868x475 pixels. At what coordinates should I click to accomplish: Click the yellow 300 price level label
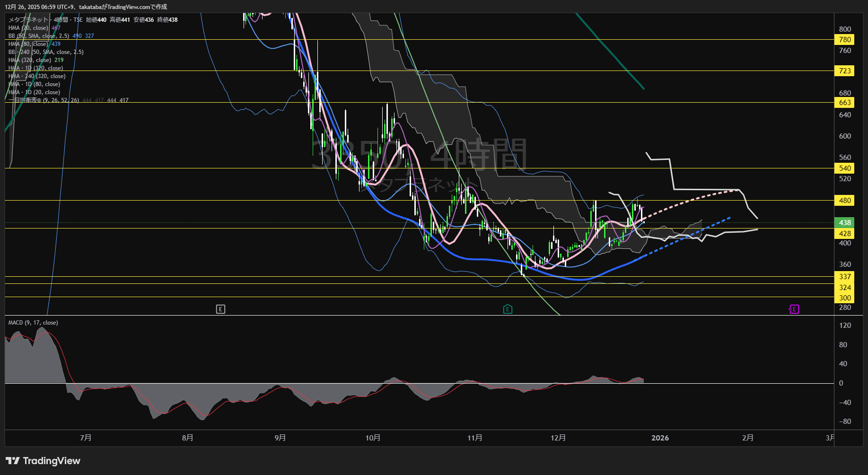(x=845, y=298)
